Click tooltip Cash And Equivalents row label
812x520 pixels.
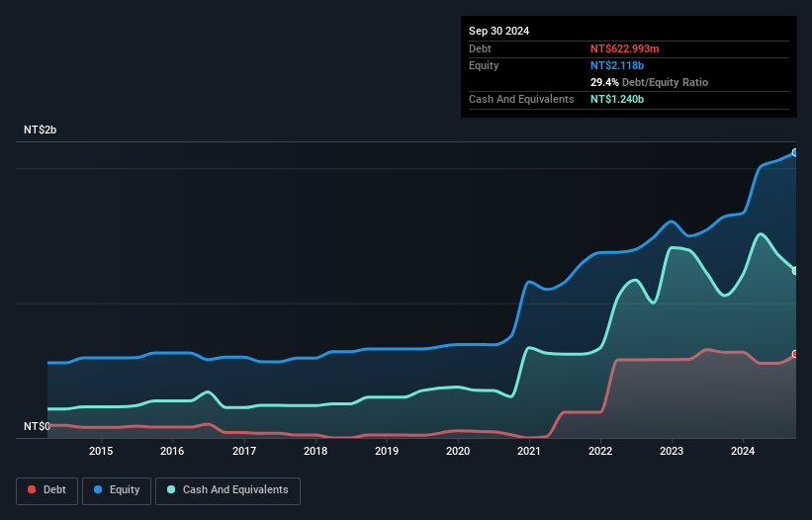521,99
